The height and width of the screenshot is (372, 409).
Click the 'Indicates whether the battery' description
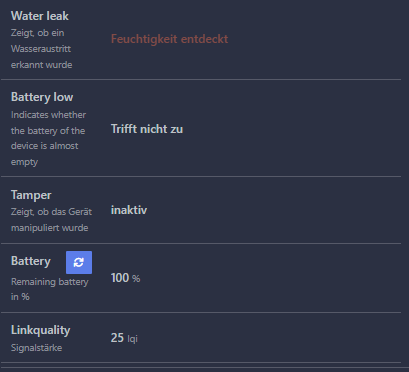coord(48,123)
